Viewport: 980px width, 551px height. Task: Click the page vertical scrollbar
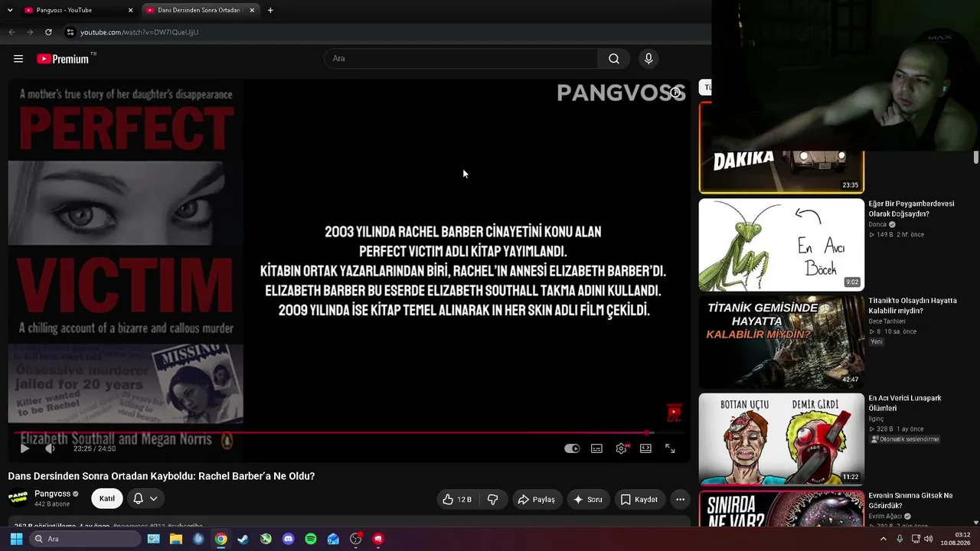tap(976, 157)
